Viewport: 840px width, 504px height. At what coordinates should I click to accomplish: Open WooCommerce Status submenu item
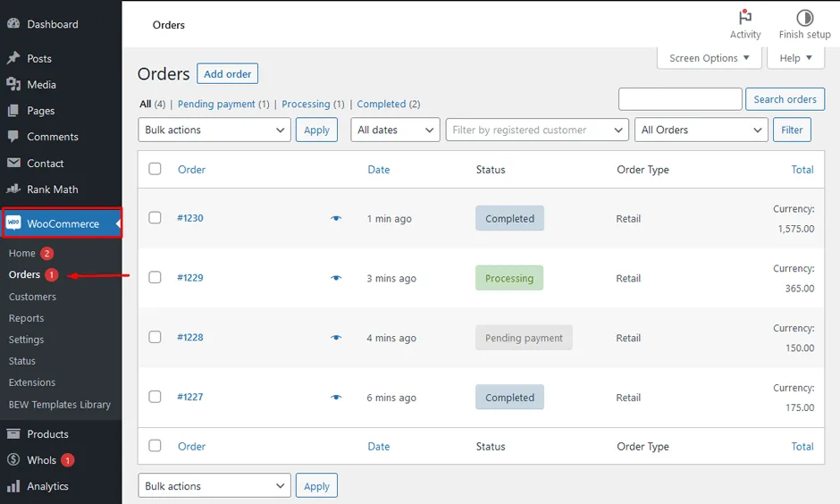pyautogui.click(x=22, y=361)
